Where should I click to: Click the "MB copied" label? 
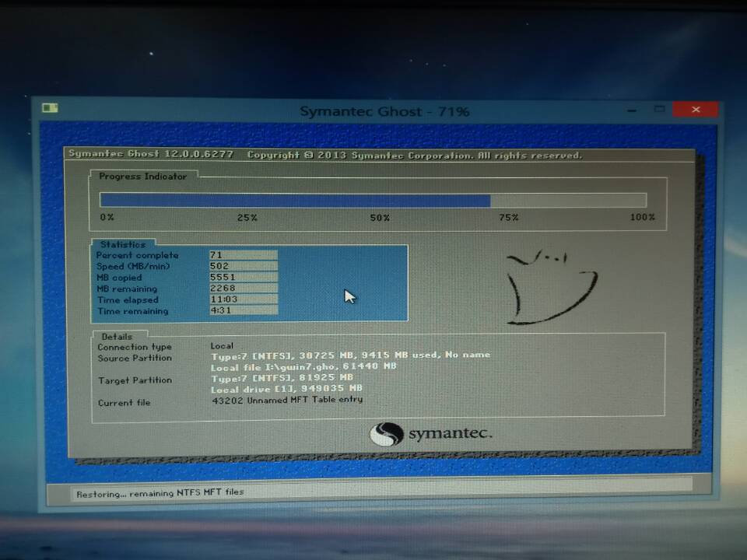(x=119, y=278)
